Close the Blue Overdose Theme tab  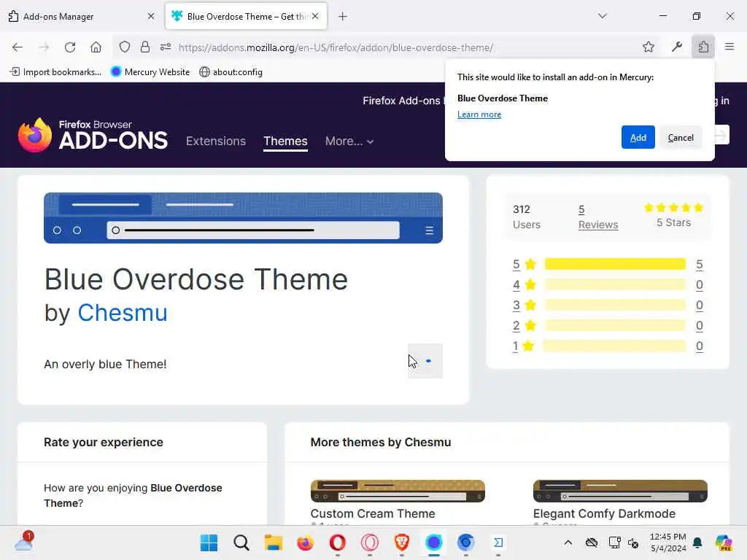(x=315, y=16)
